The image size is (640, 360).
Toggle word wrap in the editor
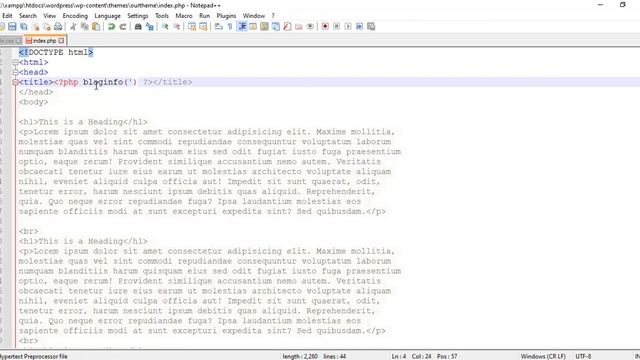(x=218, y=27)
